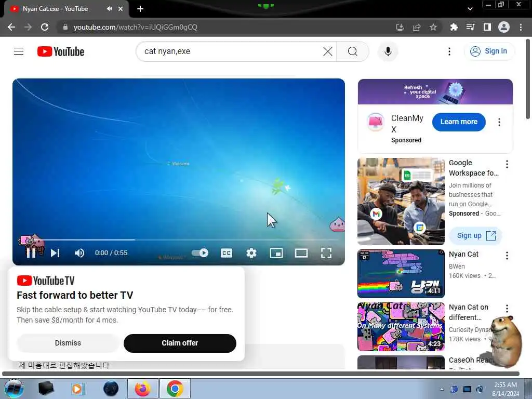This screenshot has width=532, height=399.
Task: Open the media player taskbar icon
Action: coord(77,389)
